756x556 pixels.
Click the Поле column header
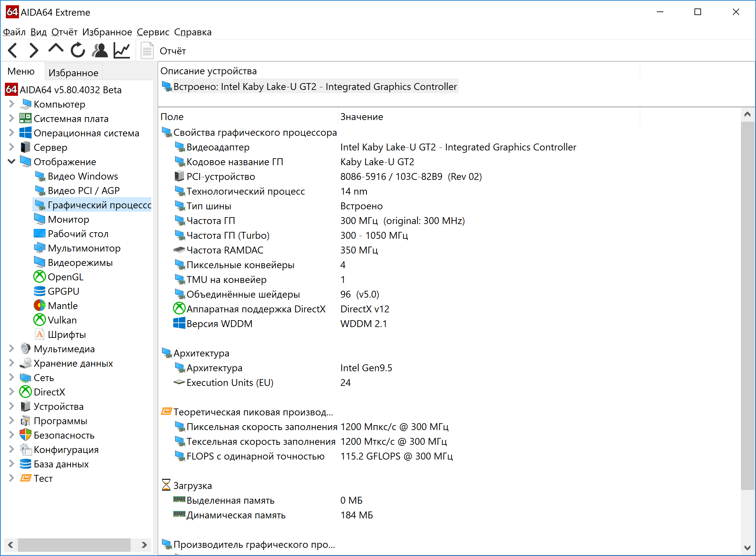click(248, 117)
